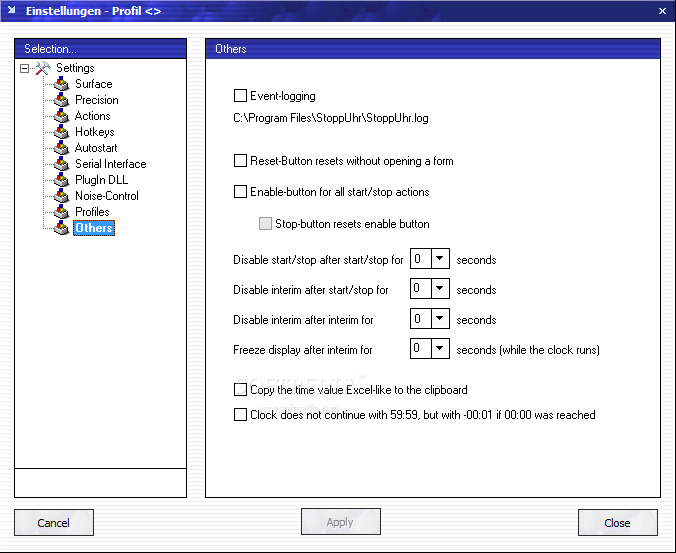
Task: Click the title bar application icon
Action: click(x=12, y=10)
